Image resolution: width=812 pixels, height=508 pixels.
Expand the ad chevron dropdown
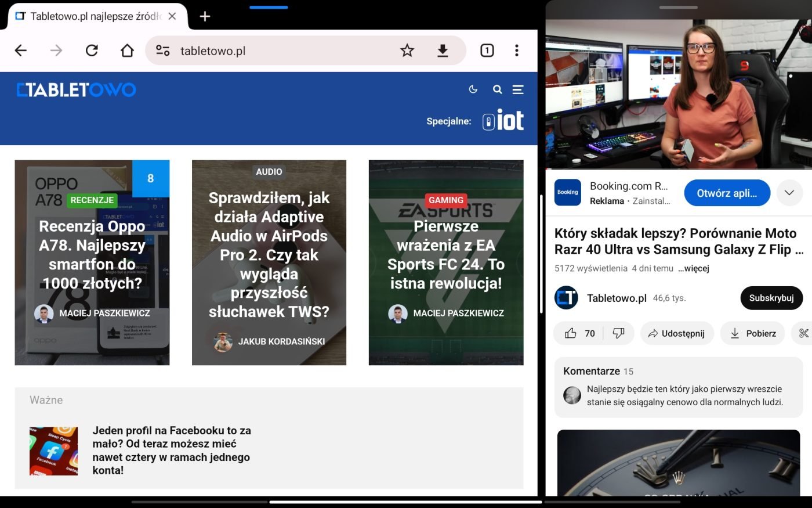point(789,193)
